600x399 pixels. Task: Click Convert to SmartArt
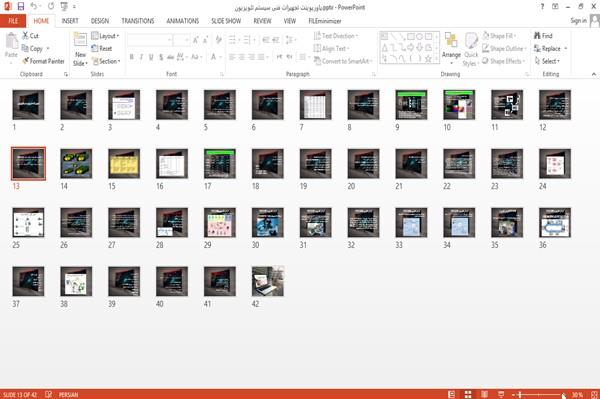coord(342,61)
